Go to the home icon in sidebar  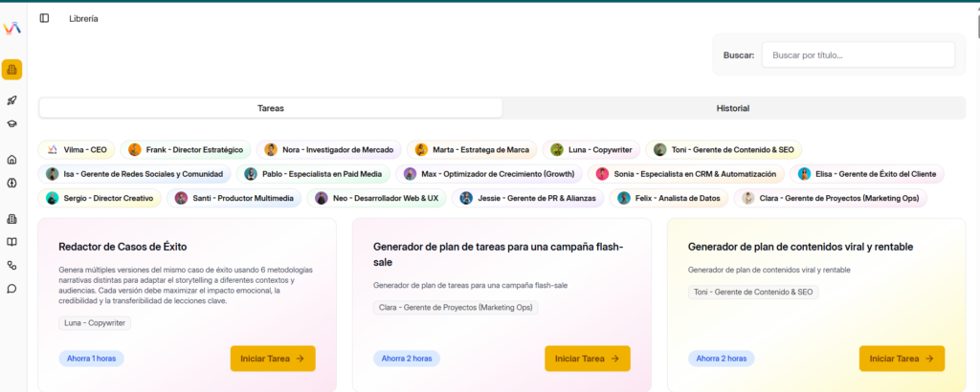(12, 160)
